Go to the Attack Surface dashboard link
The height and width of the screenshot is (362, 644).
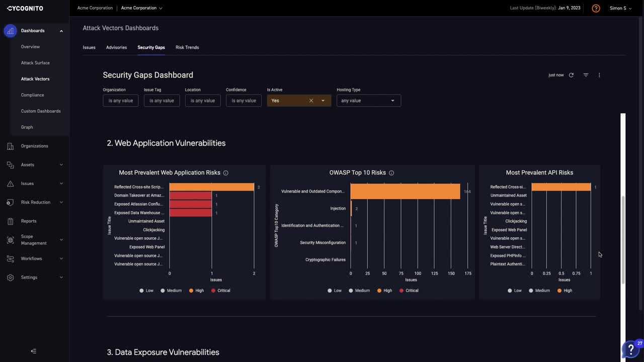pyautogui.click(x=35, y=62)
